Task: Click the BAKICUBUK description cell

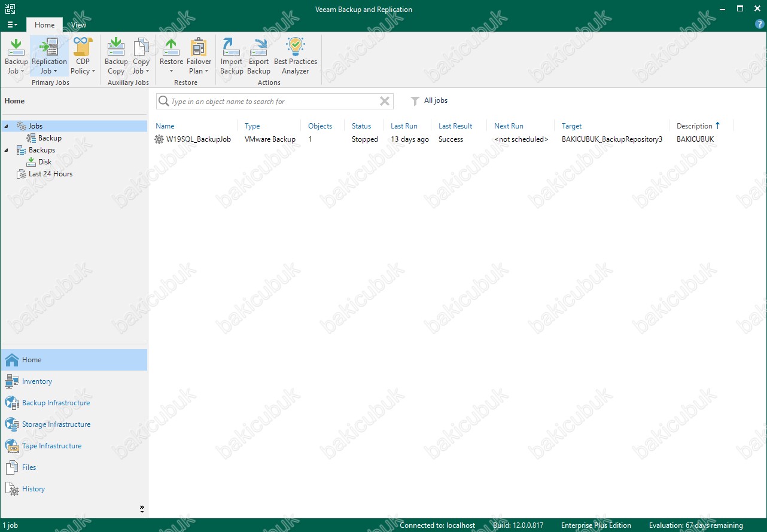Action: pyautogui.click(x=695, y=139)
